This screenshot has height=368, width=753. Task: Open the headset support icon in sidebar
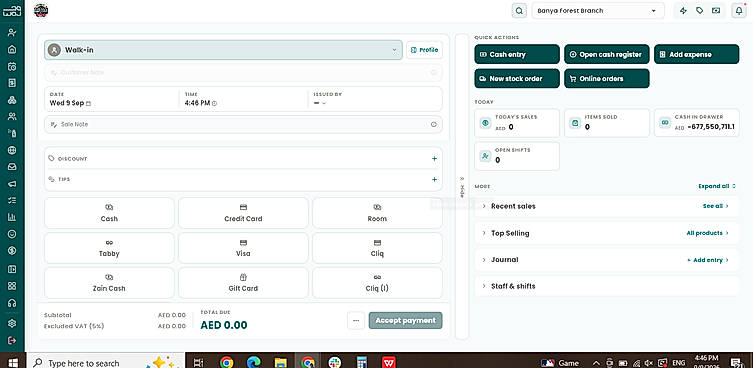click(12, 303)
